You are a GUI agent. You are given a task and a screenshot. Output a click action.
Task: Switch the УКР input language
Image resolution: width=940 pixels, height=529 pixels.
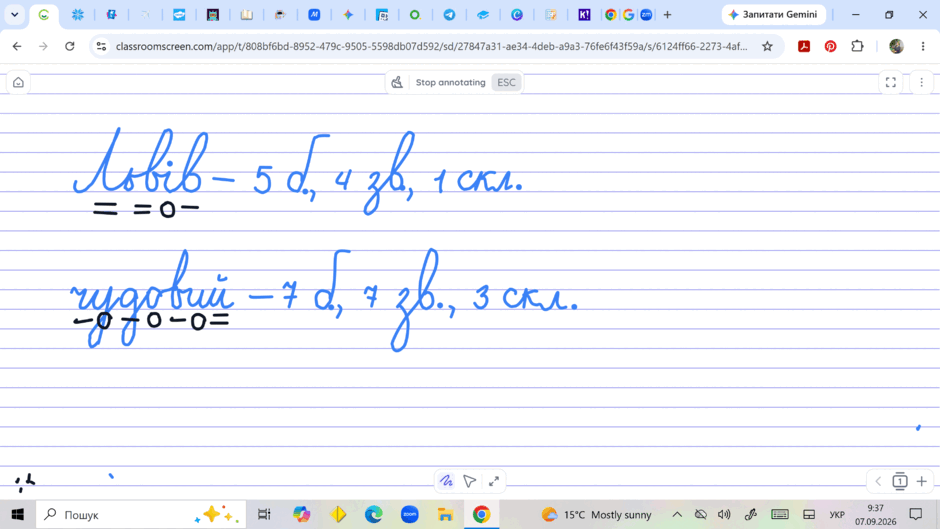pyautogui.click(x=837, y=515)
